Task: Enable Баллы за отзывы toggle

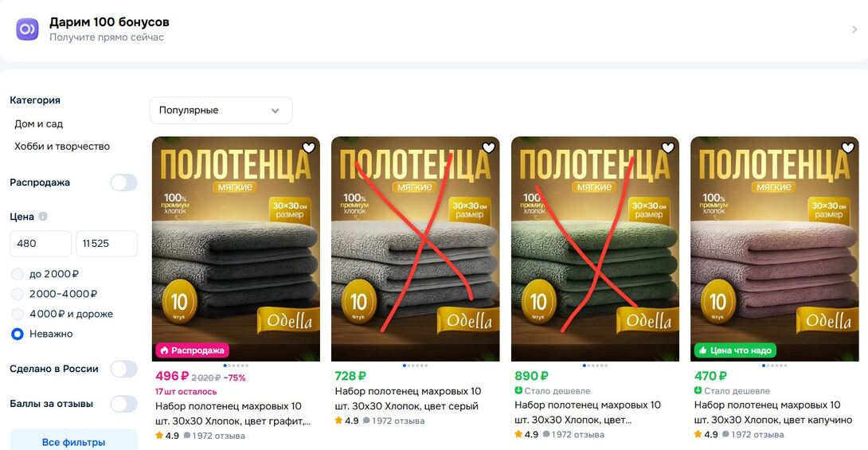Action: click(x=123, y=404)
